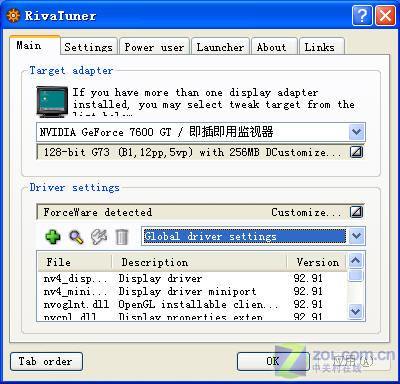Click the question mark help button
Image resolution: width=400 pixels, height=384 pixels.
362,15
